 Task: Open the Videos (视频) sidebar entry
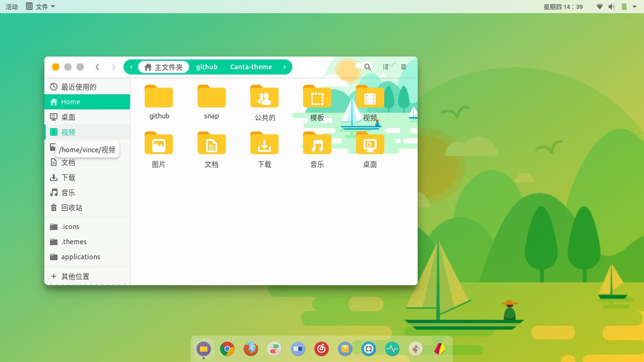coord(87,132)
